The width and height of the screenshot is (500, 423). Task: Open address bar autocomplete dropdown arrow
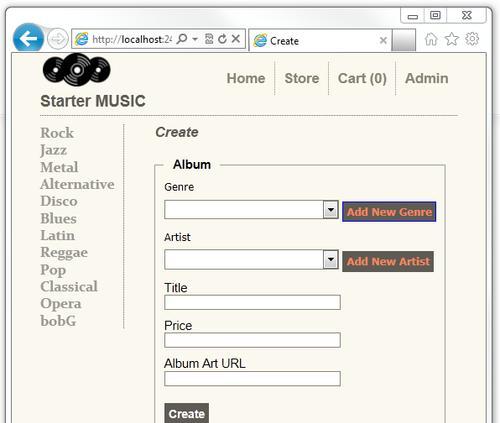[x=195, y=39]
